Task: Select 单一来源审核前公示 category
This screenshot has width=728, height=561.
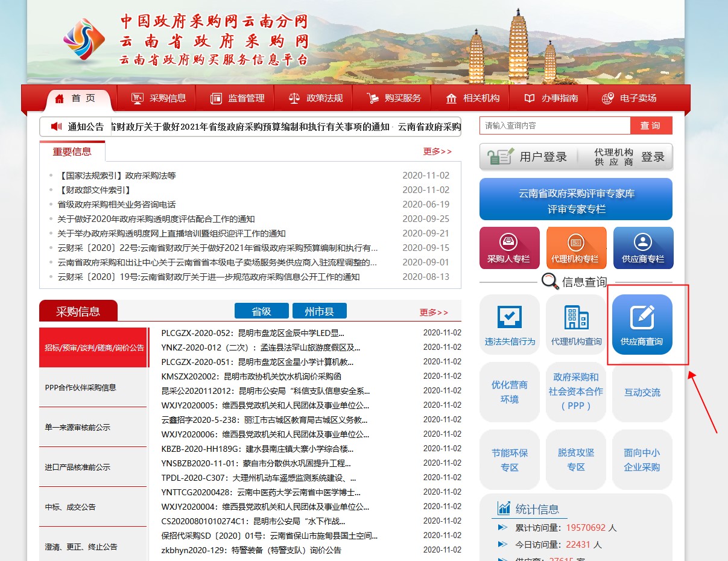Action: click(x=93, y=427)
